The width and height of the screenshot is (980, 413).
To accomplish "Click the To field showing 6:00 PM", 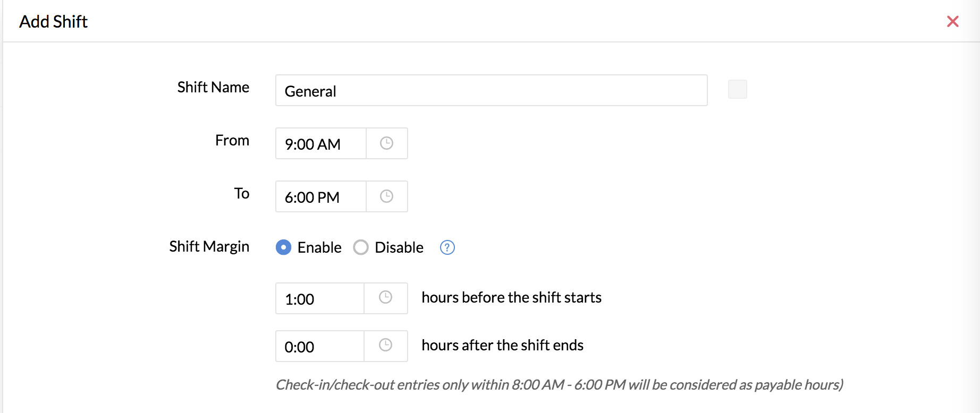I will click(x=321, y=196).
